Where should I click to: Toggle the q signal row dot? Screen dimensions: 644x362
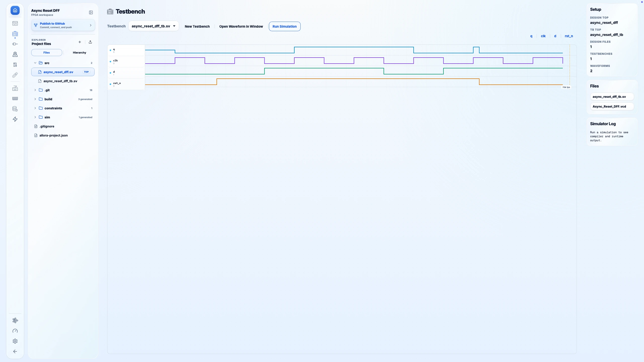tap(110, 50)
